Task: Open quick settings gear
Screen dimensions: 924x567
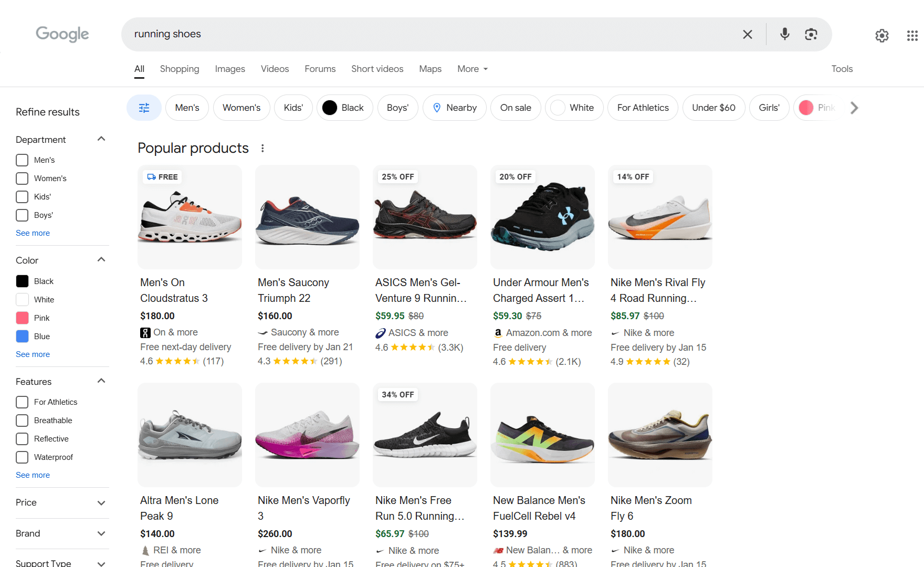Action: point(882,36)
